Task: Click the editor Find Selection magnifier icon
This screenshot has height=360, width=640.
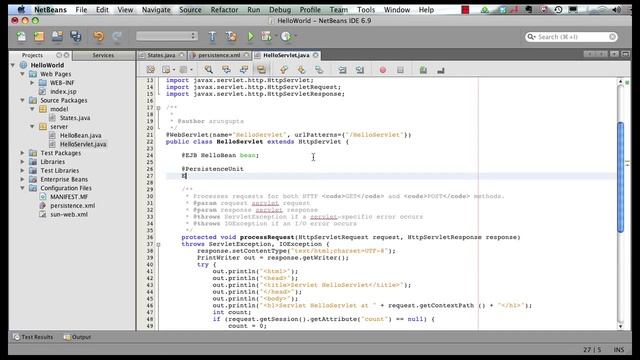Action: point(209,70)
